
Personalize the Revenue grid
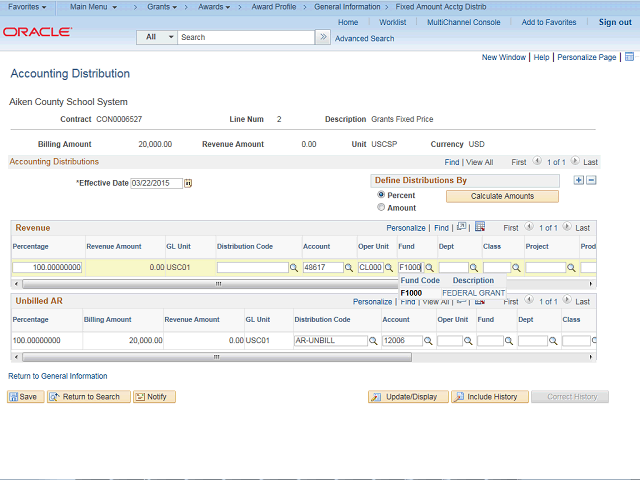point(406,228)
